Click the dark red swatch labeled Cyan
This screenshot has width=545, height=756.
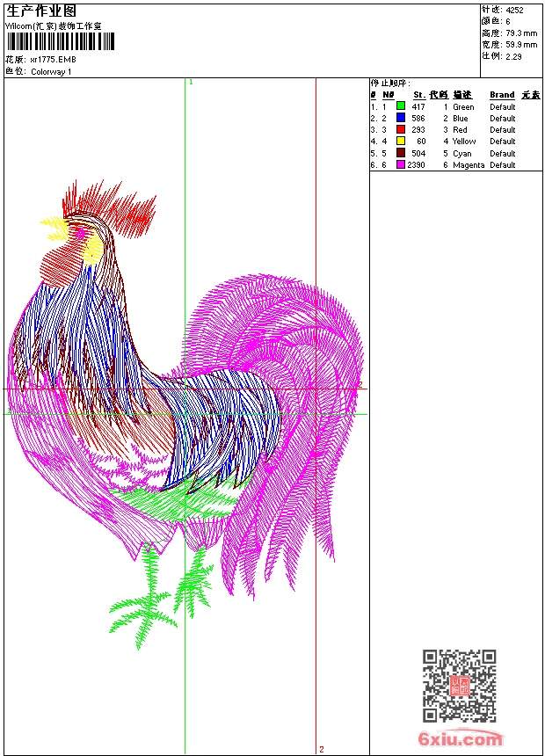(400, 153)
